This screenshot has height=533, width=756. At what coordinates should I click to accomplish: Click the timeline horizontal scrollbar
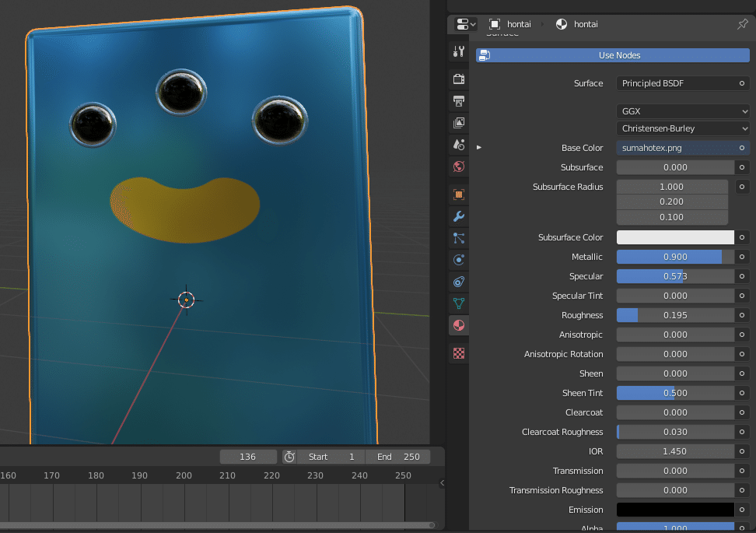pyautogui.click(x=217, y=524)
